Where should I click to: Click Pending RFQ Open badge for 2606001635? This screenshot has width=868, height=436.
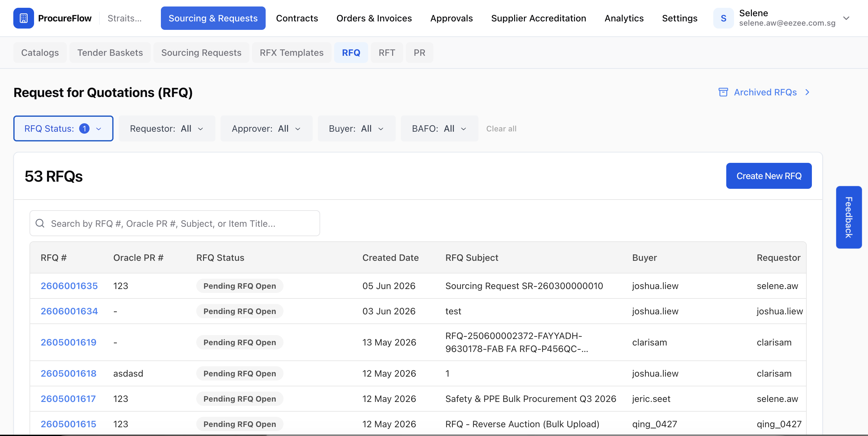[240, 286]
